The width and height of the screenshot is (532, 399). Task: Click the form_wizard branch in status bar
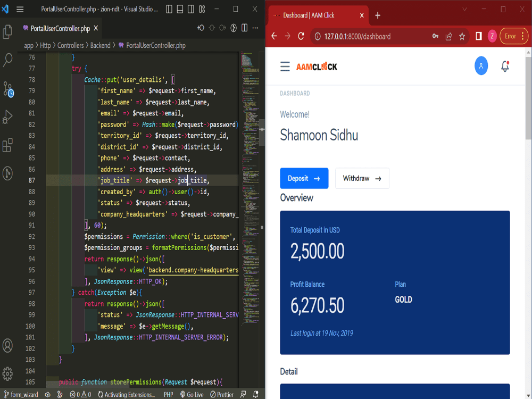point(21,395)
